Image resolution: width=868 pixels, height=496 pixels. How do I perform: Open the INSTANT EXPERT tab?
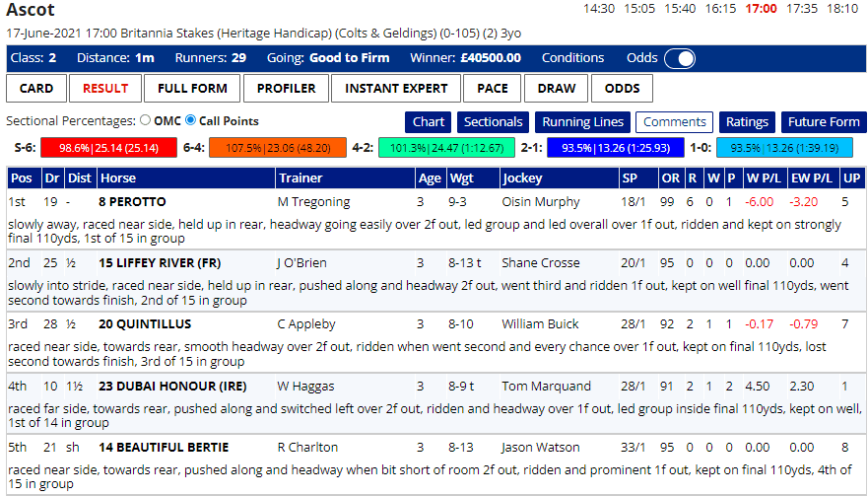(396, 89)
